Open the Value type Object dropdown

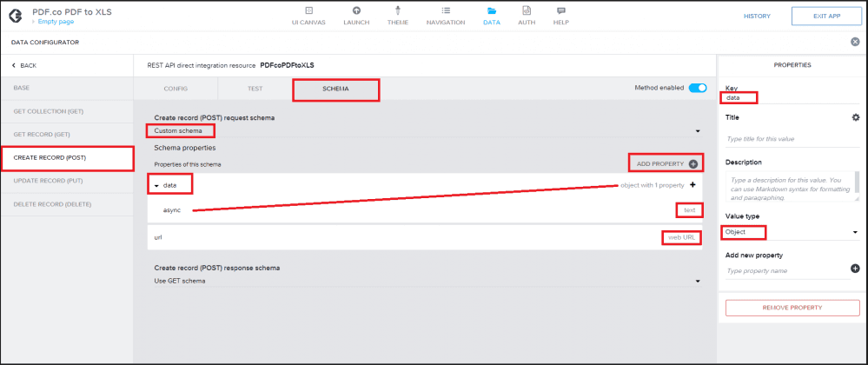(x=791, y=233)
